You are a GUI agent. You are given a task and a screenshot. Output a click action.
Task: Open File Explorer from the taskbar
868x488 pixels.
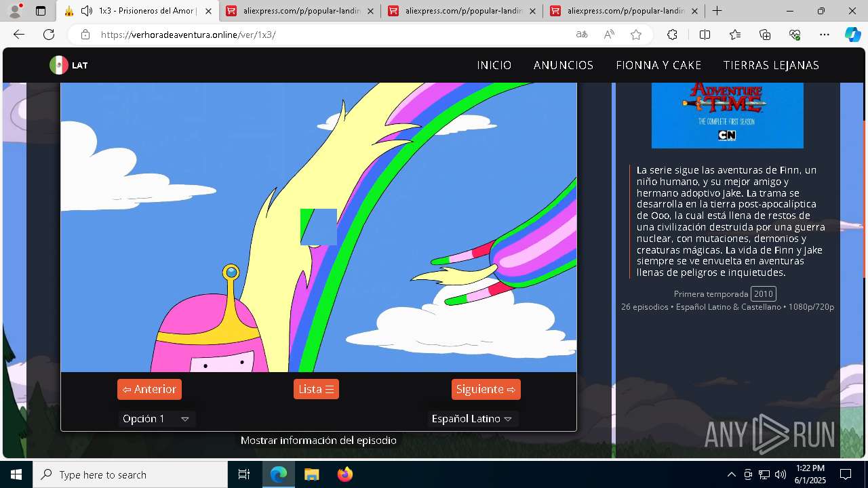click(x=311, y=474)
